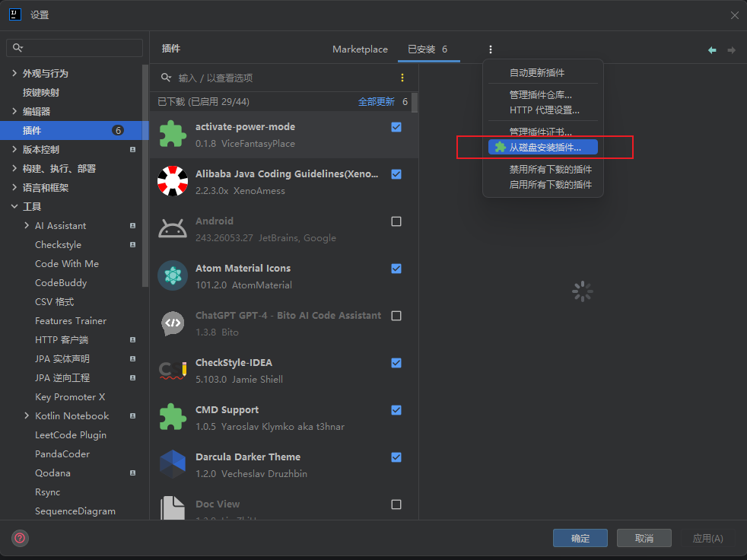
Task: Uncheck the Alibaba Java Coding Guidelines plugin
Action: click(396, 174)
